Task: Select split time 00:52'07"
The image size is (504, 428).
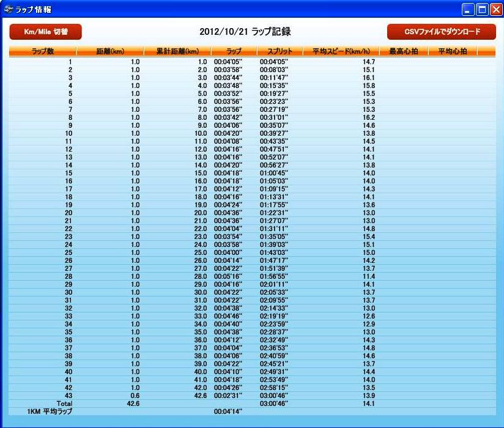Action: [274, 157]
